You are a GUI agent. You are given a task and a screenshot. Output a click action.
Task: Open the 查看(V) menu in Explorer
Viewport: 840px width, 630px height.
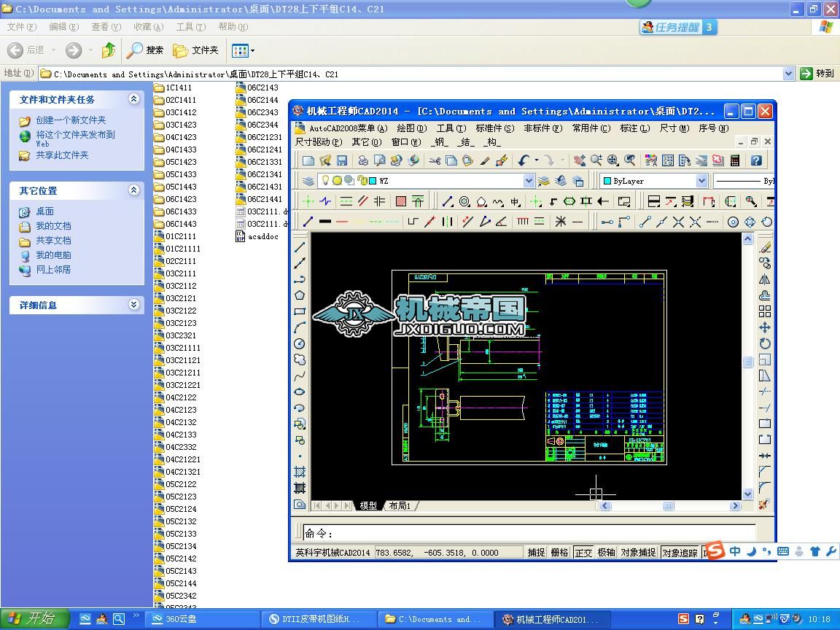(106, 27)
